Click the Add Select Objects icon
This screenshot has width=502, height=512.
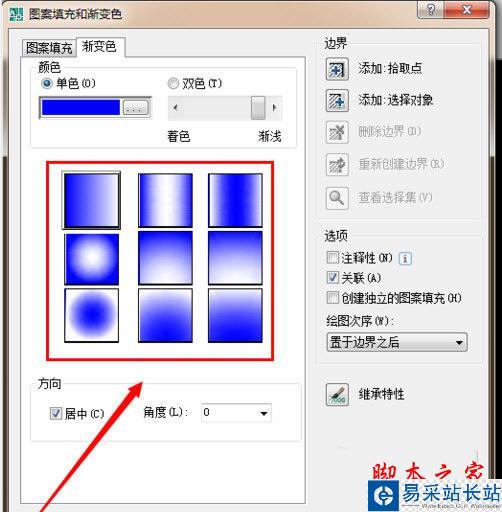(x=337, y=100)
